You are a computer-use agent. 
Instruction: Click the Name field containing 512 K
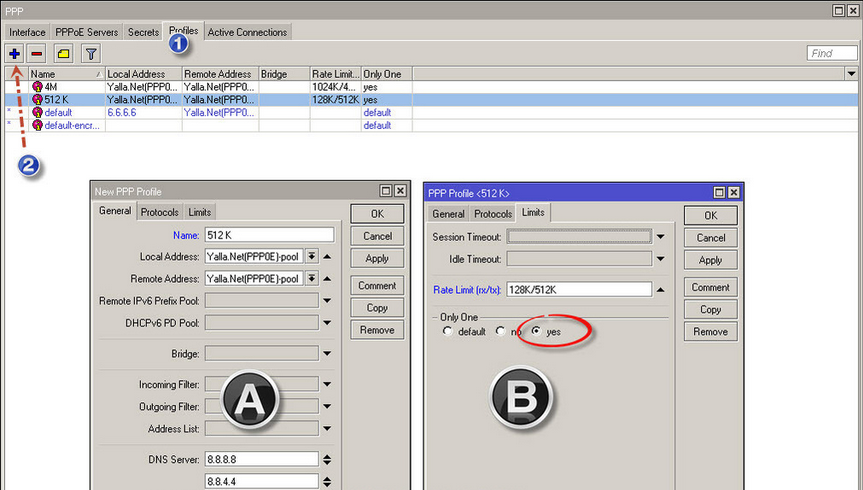[268, 234]
